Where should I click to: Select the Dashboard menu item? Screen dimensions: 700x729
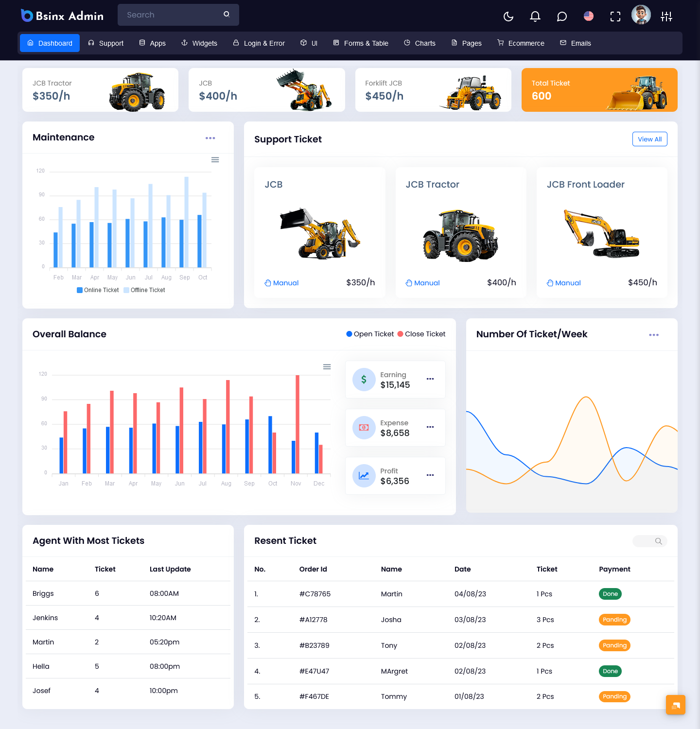click(50, 43)
